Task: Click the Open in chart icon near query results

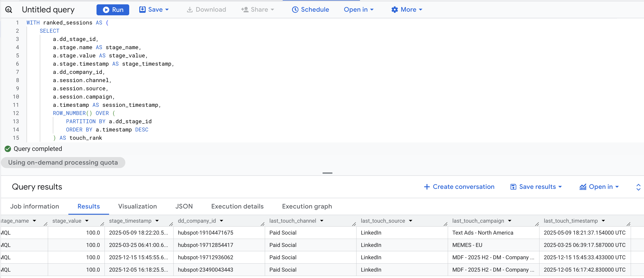Action: (583, 187)
